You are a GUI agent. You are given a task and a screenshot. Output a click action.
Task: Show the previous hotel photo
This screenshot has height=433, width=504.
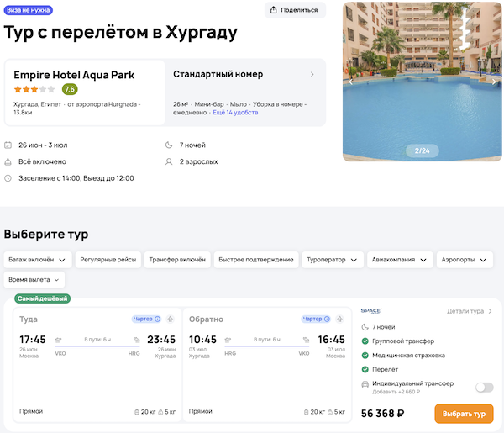(x=351, y=82)
